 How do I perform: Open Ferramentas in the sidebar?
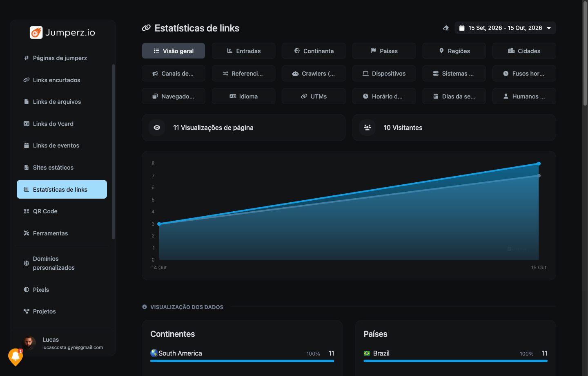pyautogui.click(x=62, y=233)
